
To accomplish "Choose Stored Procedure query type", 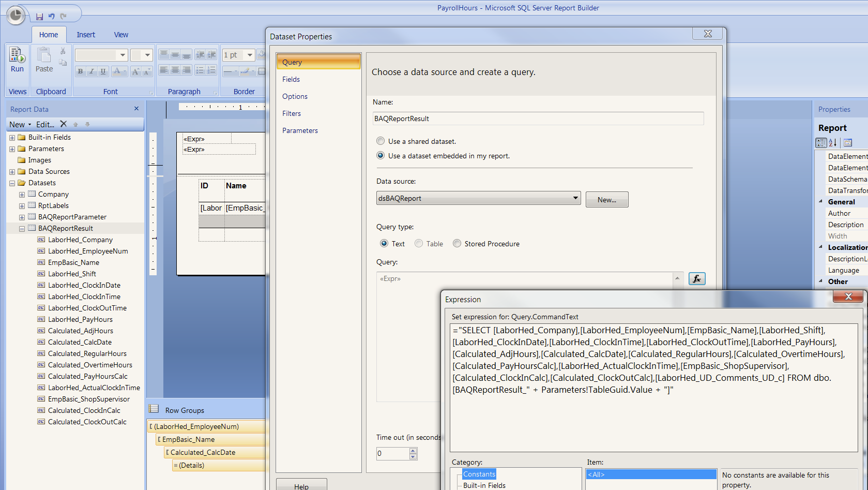I will 457,243.
